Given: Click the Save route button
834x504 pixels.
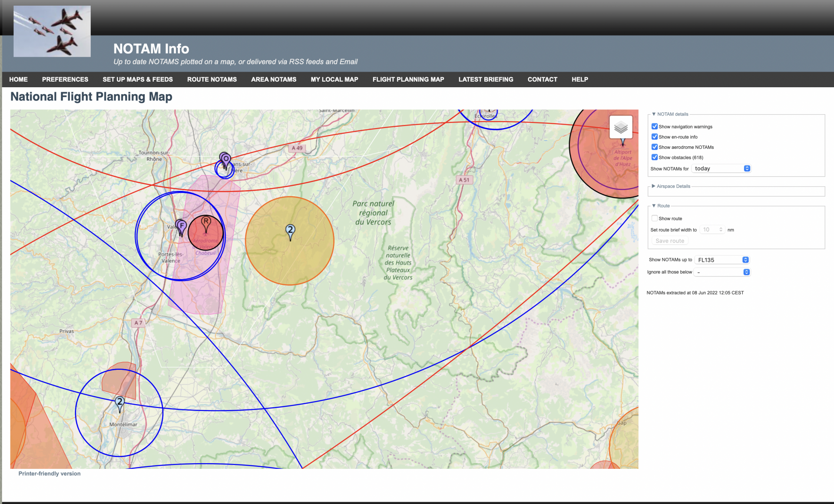Looking at the screenshot, I should pos(670,241).
